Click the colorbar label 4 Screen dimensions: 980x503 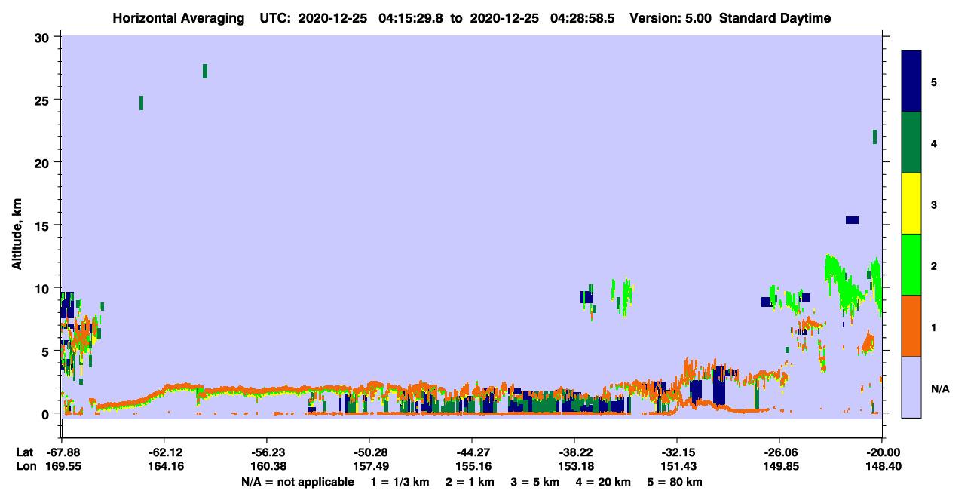coord(934,143)
